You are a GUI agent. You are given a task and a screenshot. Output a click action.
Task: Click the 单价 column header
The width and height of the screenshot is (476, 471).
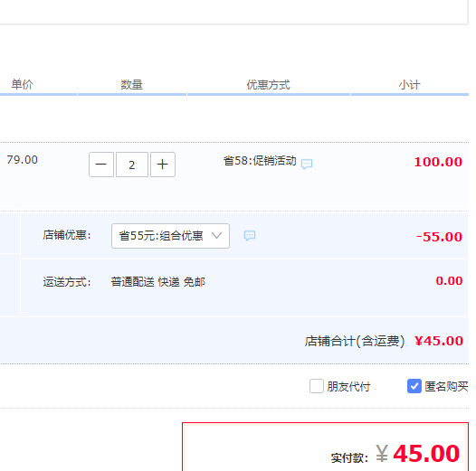click(x=22, y=85)
